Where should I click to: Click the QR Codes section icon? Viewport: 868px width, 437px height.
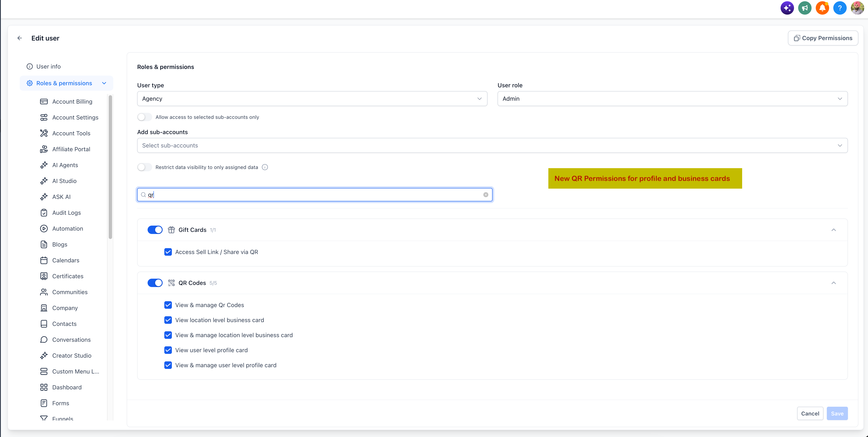coord(171,283)
